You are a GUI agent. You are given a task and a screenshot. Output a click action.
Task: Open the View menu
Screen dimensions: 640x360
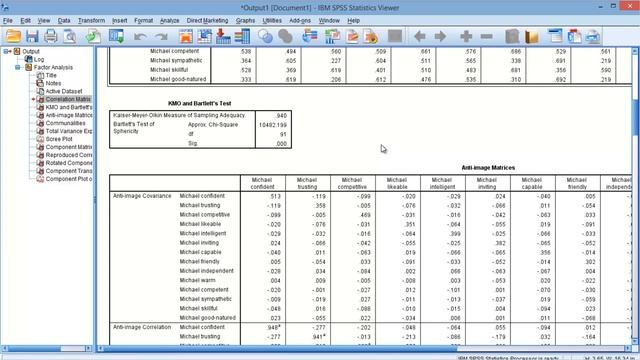(44, 20)
